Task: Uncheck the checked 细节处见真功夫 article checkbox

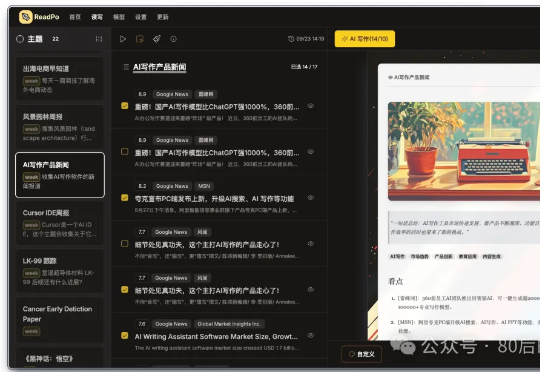Action: [125, 290]
